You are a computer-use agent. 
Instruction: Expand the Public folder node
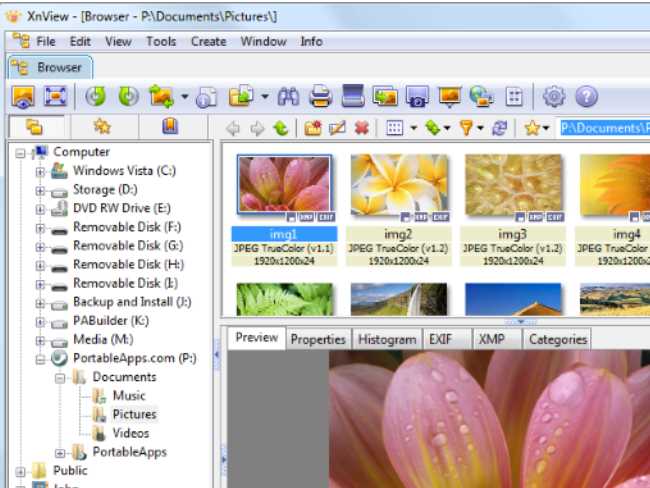tap(20, 471)
